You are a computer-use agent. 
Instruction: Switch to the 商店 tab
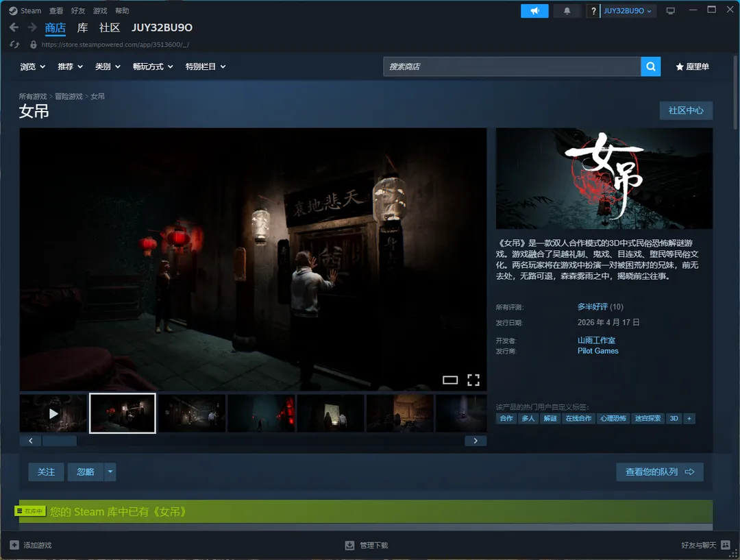coord(56,28)
